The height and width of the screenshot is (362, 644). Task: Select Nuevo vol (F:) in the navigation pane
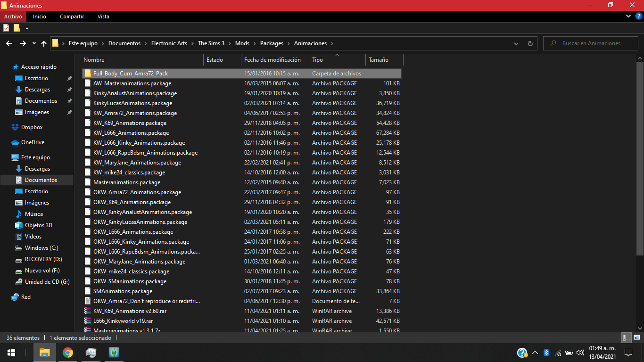pyautogui.click(x=42, y=271)
